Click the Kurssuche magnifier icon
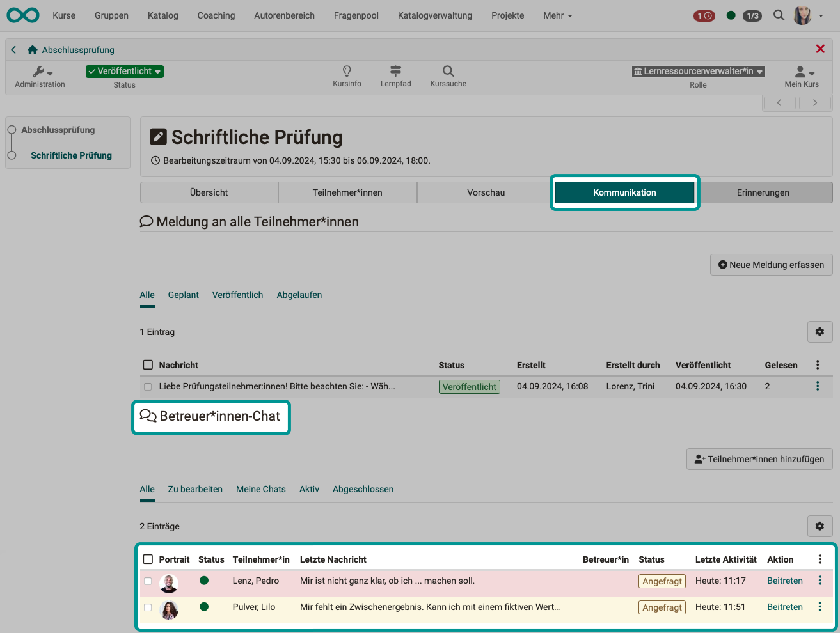Screen dimensions: 840x633 click(448, 71)
